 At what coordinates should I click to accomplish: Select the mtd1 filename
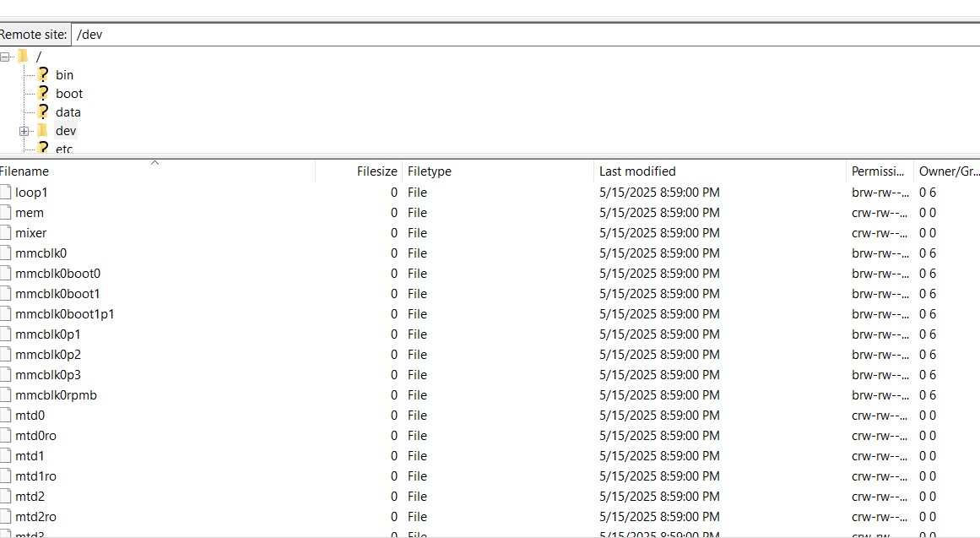[x=30, y=455]
